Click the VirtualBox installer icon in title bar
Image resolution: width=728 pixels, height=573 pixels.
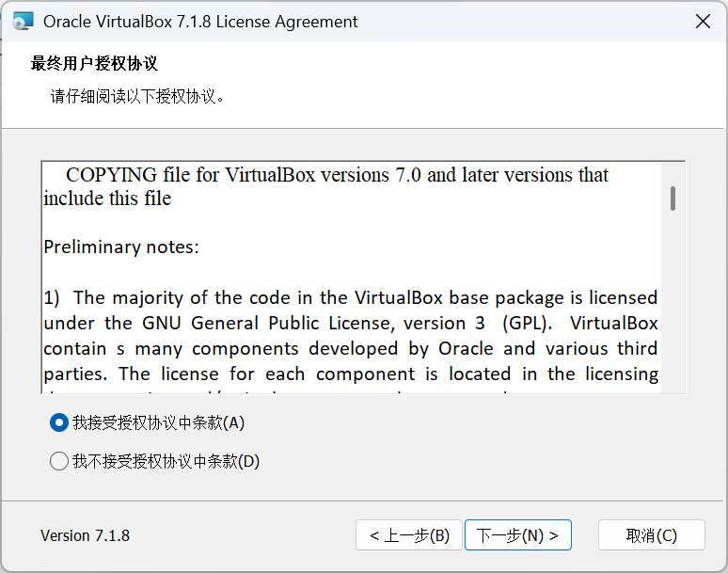(23, 22)
